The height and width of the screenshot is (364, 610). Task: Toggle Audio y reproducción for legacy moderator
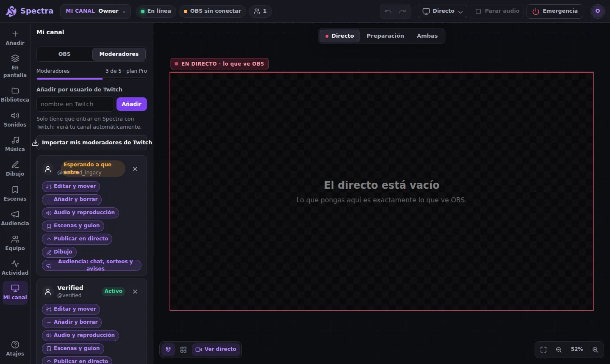80,212
